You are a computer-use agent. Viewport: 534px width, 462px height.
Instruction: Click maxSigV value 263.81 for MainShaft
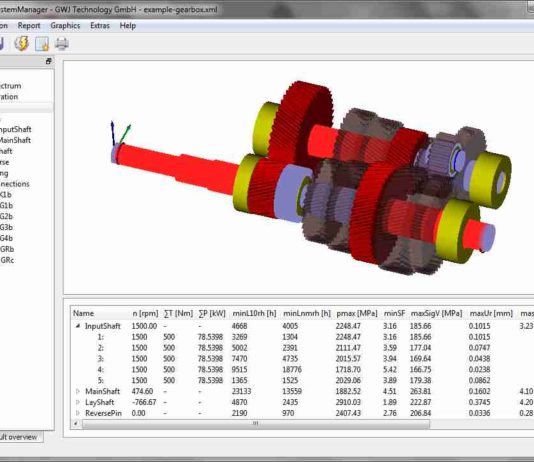click(x=421, y=391)
